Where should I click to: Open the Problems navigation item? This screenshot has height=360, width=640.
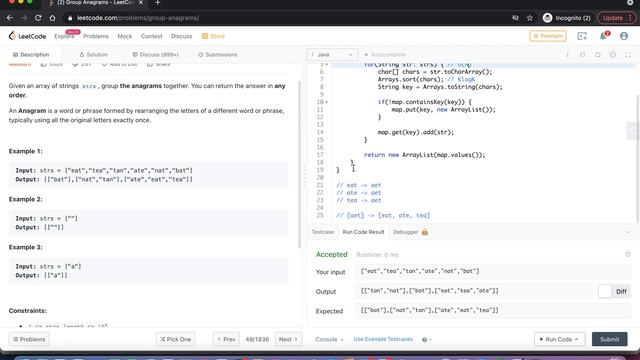[96, 36]
